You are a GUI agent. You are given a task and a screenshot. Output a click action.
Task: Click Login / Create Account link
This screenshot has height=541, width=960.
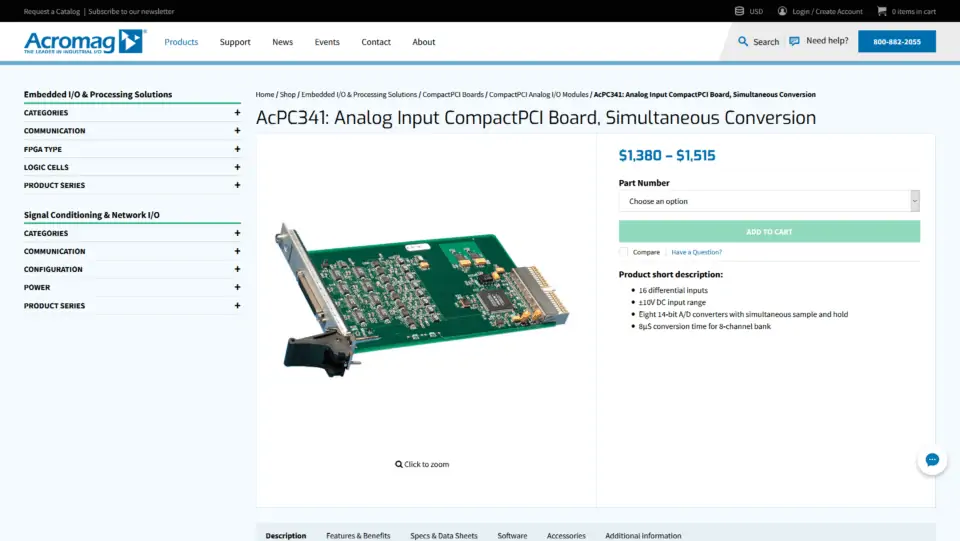(827, 11)
